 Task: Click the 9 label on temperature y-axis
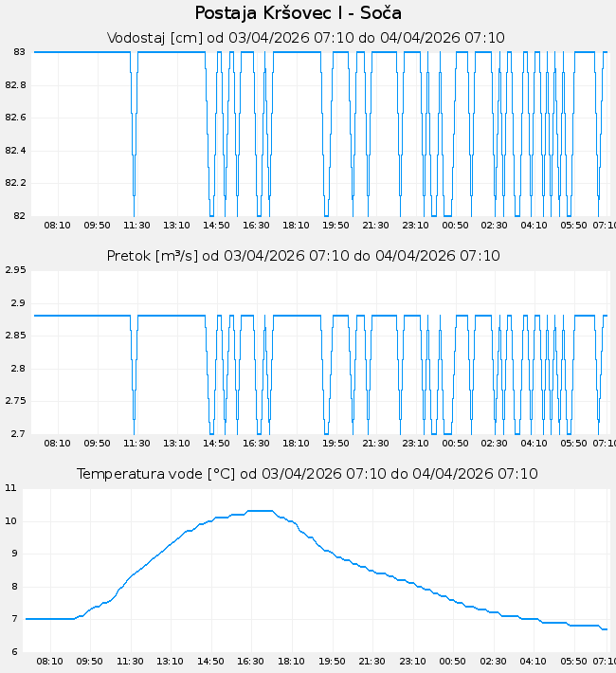click(x=11, y=554)
